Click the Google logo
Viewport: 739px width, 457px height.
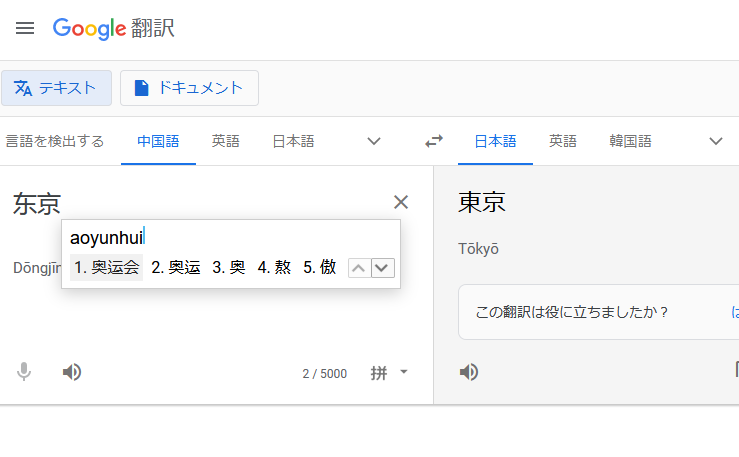coord(90,29)
